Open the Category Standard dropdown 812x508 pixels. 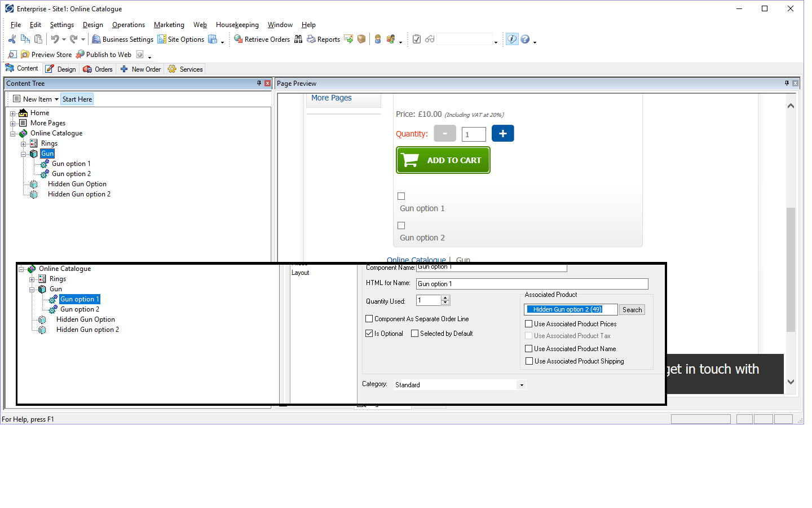pos(521,385)
